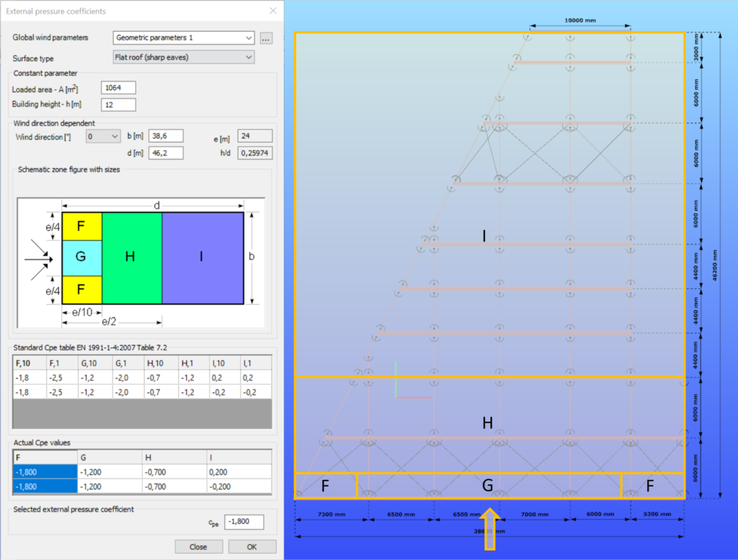Click the cpe coefficient input field
Screen dimensions: 738x560
click(244, 521)
